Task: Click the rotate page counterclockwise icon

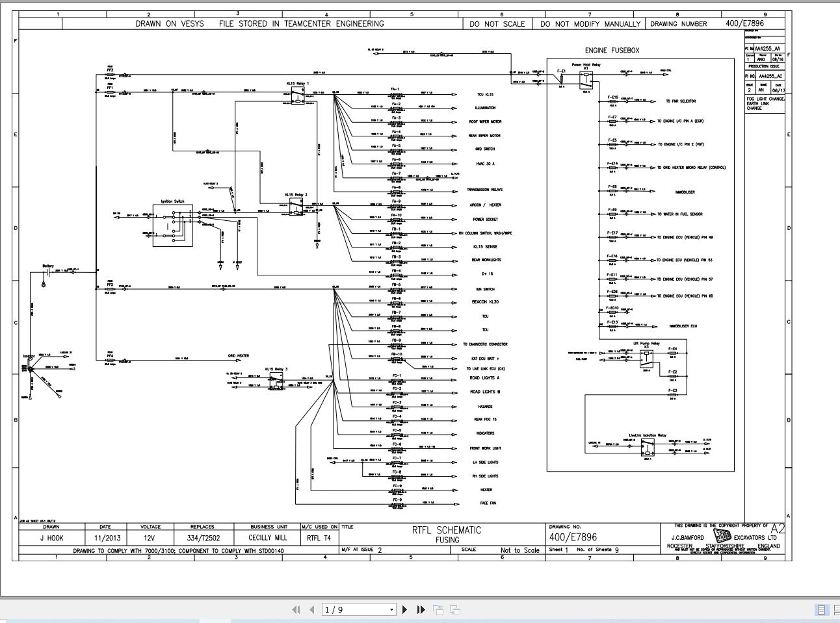Action: point(439,609)
